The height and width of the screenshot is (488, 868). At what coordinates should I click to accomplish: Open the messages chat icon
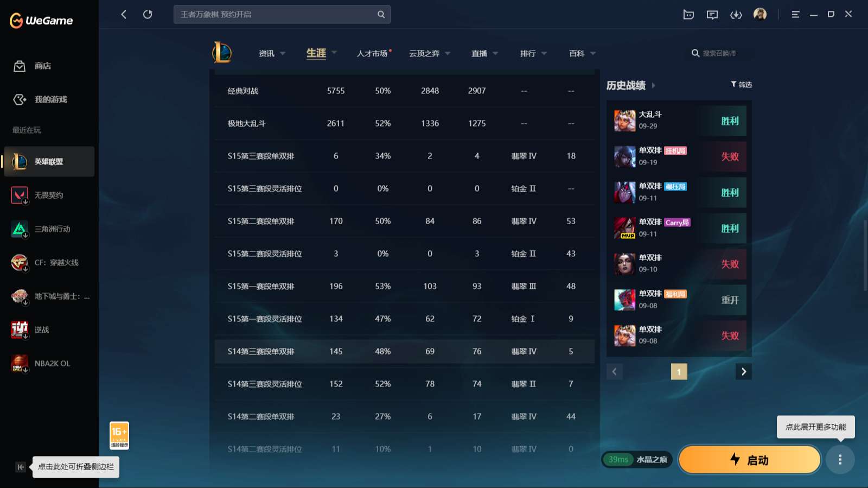712,15
